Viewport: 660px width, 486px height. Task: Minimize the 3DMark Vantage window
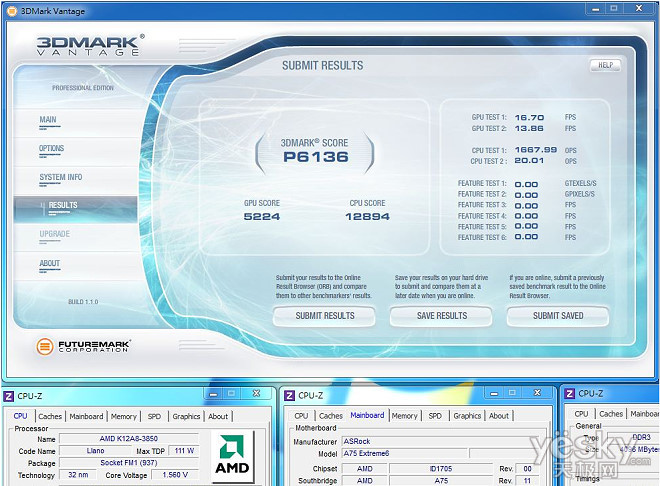click(596, 9)
